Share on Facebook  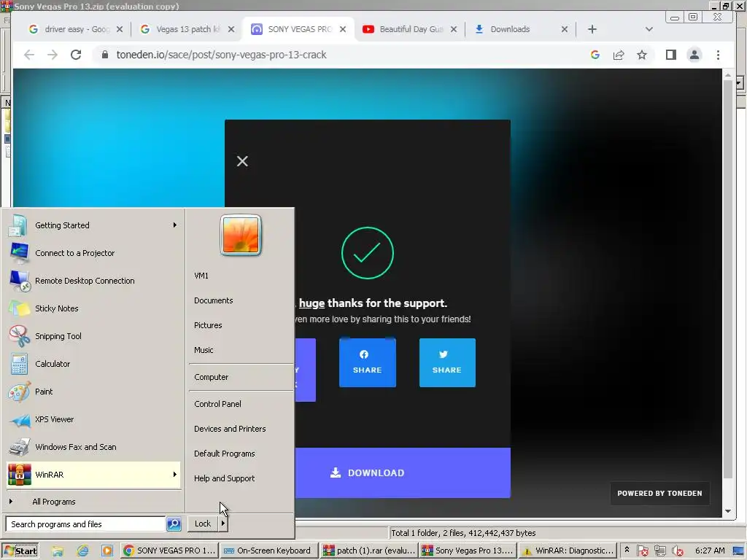(x=368, y=362)
